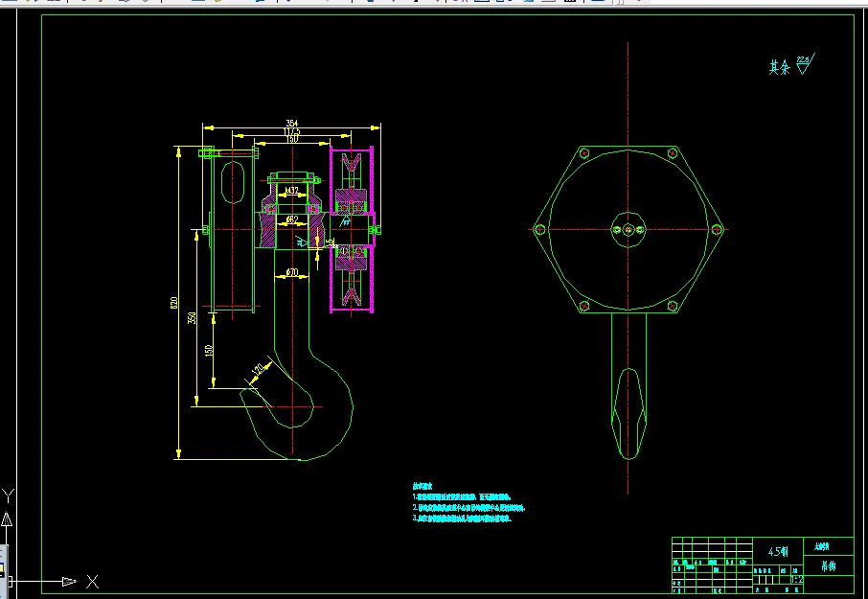868x599 pixels.
Task: Select the "150" vertical dimension text
Action: coord(209,351)
